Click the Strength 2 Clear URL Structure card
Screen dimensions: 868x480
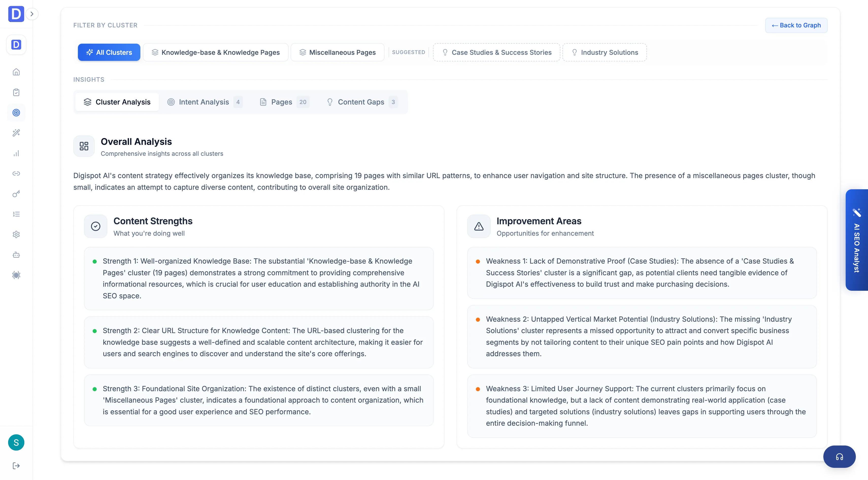click(259, 342)
